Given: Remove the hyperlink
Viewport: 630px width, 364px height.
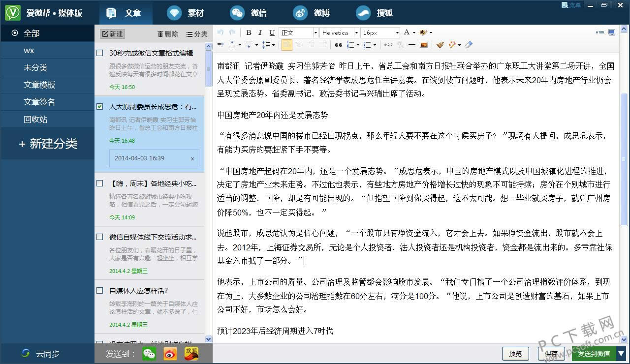Looking at the screenshot, I should (400, 45).
